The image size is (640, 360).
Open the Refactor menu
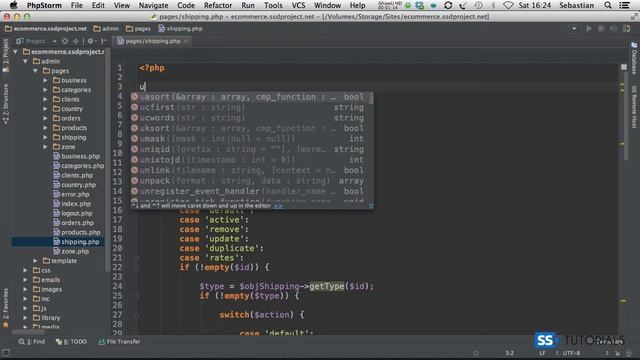(x=218, y=5)
